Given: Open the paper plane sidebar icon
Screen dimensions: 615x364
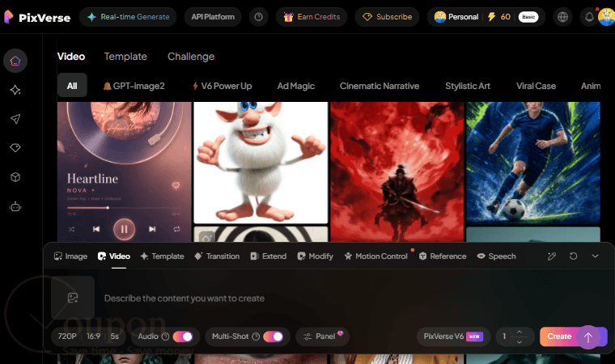Looking at the screenshot, I should 15,119.
